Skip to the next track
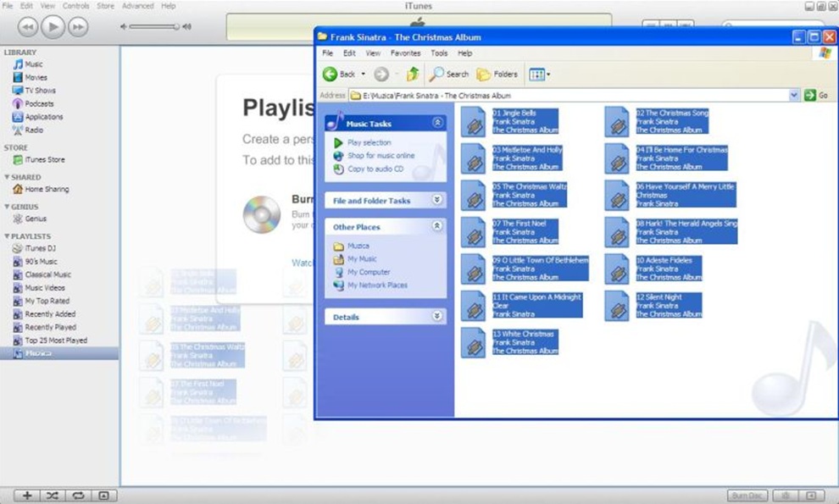Viewport: 839px width, 504px height. 78,27
